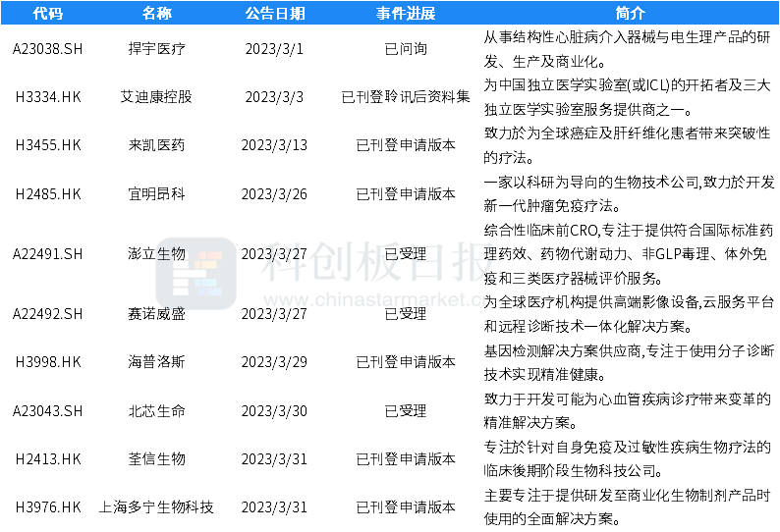Select date 2023/3/27 in 澎立生物 row
This screenshot has width=780, height=532.
(x=275, y=254)
